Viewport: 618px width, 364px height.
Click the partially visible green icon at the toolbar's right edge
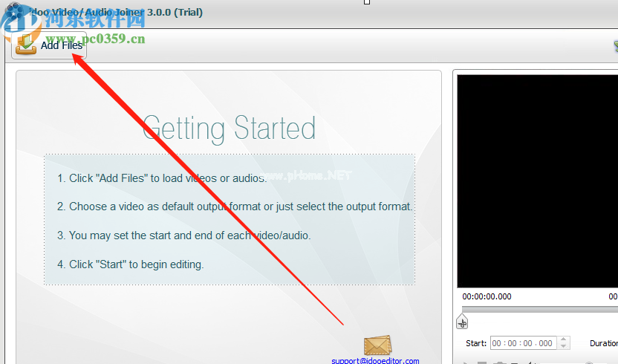[x=616, y=46]
